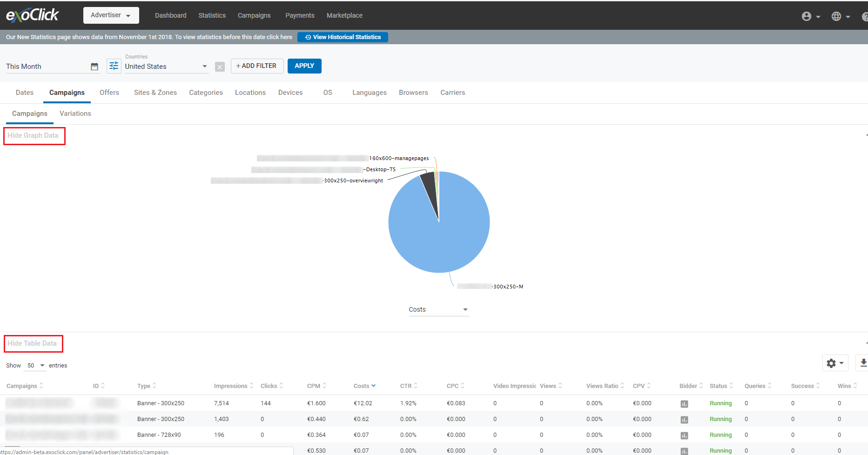Sort by Success column
Screen dimensions: 868x455
coord(806,386)
